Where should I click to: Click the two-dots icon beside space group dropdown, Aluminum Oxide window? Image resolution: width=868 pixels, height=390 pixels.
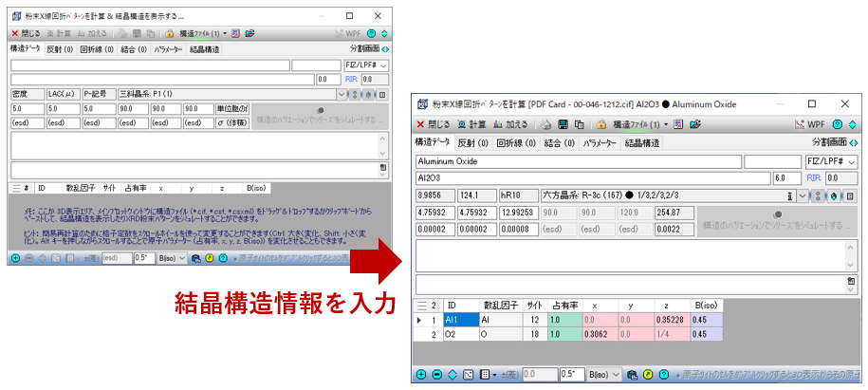[819, 196]
